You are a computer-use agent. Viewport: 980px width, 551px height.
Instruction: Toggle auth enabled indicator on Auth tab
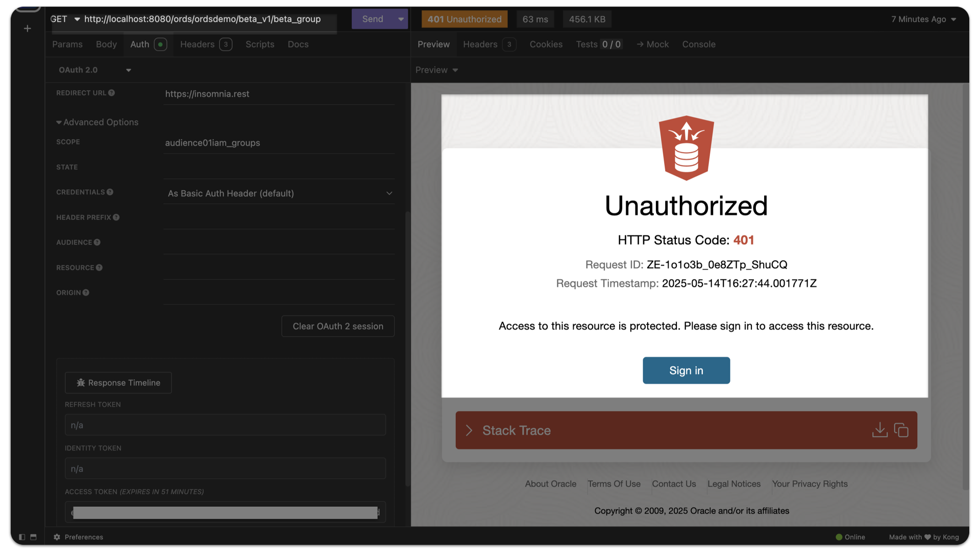pyautogui.click(x=160, y=44)
